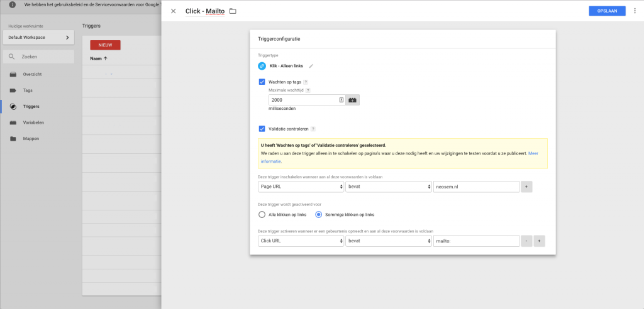Screen dimensions: 644x309
Task: Select Sommige klikken op links radio
Action: coord(318,214)
